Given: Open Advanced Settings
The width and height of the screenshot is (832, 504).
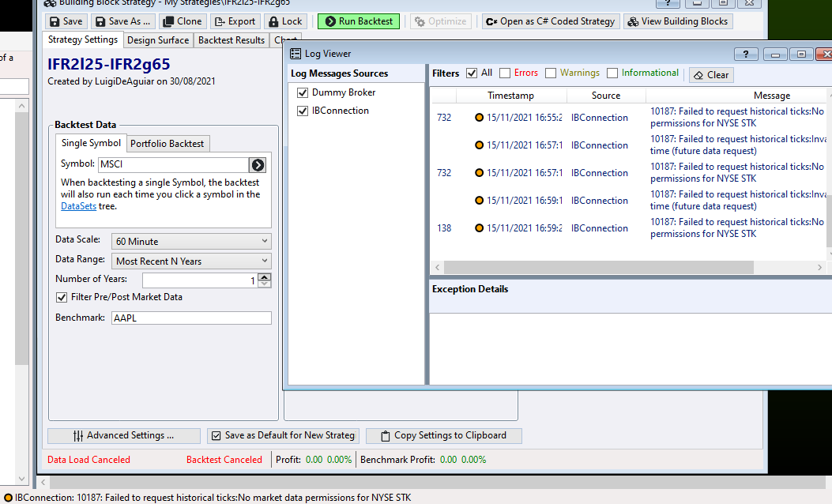Looking at the screenshot, I should pyautogui.click(x=123, y=435).
